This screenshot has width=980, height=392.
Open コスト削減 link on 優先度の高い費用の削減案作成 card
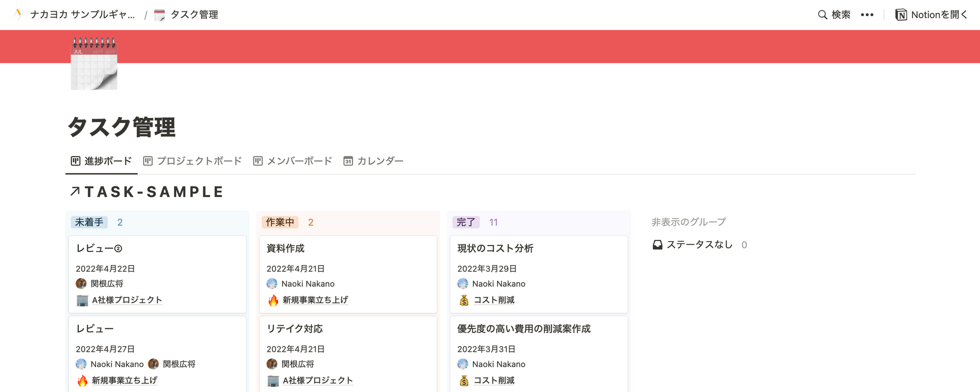click(x=494, y=380)
